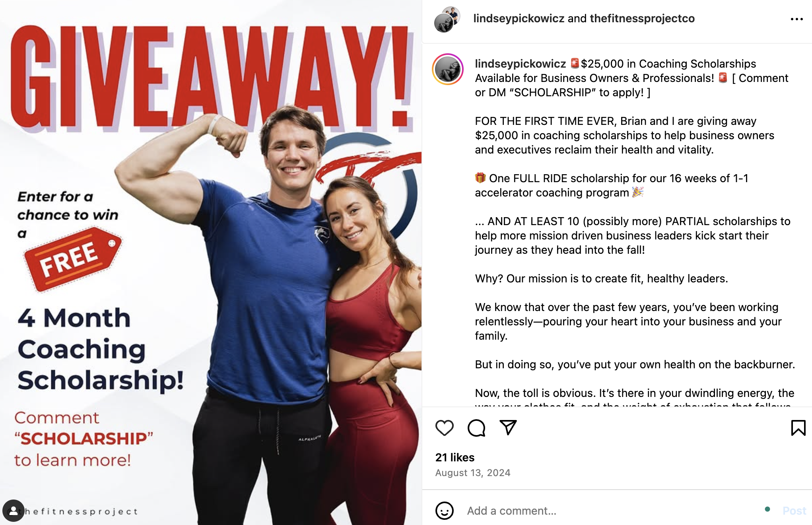
Task: Open the emoji picker smiley icon
Action: pos(444,510)
